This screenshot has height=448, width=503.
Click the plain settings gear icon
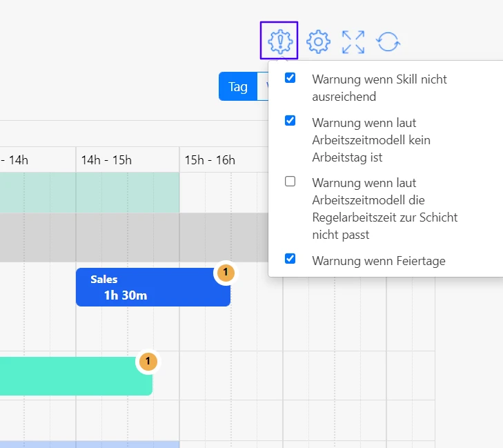click(x=318, y=41)
